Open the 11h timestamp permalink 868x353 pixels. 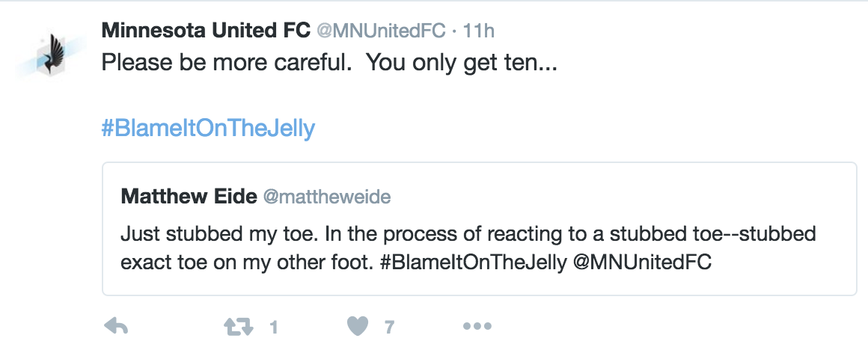click(x=478, y=31)
